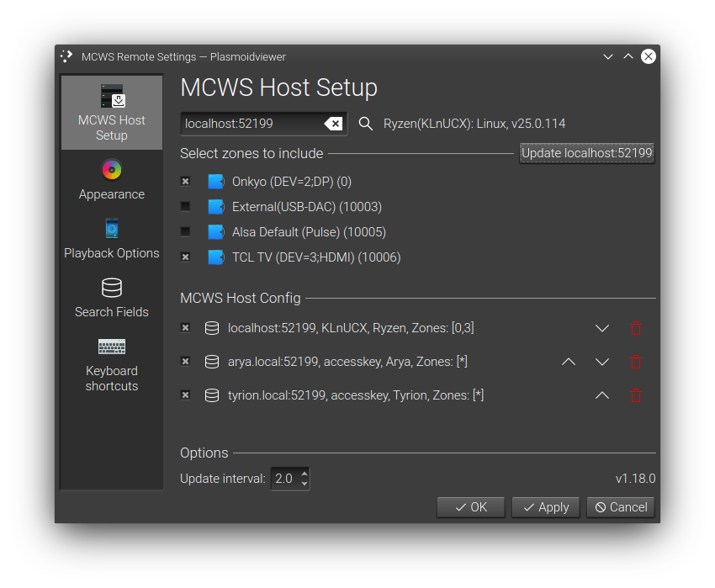Screen dimensions: 715x588
Task: Apply the current settings
Action: [x=545, y=506]
